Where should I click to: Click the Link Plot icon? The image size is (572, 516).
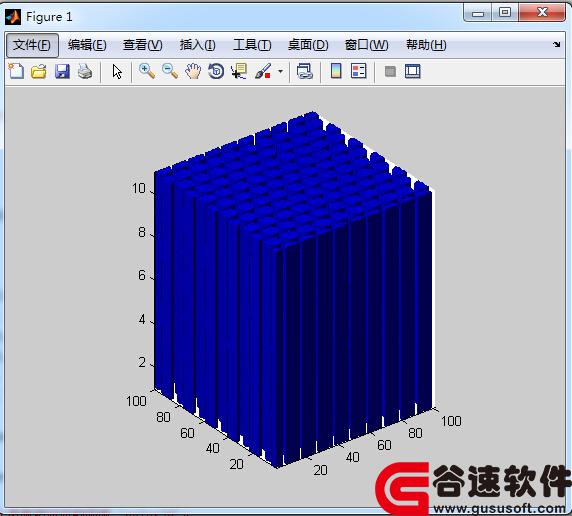305,71
